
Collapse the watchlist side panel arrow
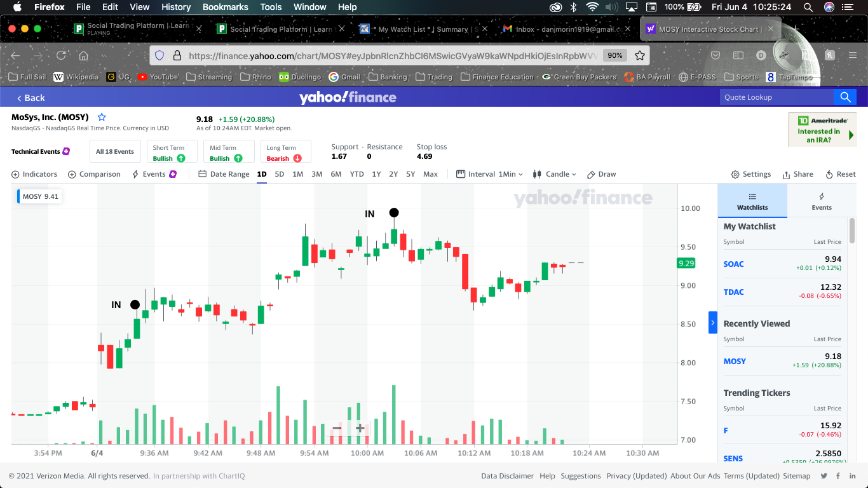pos(713,323)
